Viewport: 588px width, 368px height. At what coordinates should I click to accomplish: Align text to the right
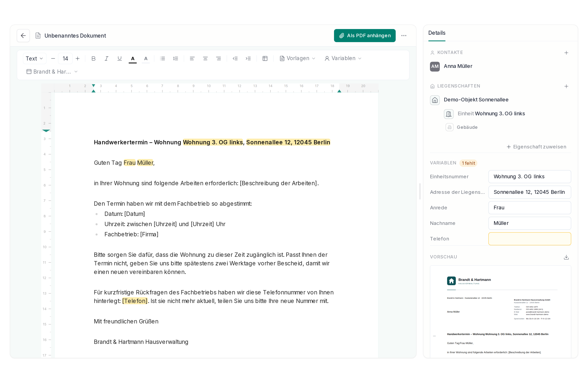click(218, 58)
